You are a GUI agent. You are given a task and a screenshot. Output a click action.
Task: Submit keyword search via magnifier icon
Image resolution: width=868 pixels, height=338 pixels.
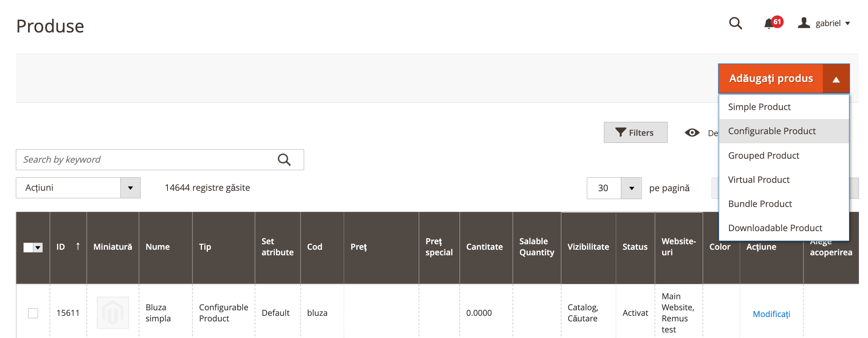[284, 160]
